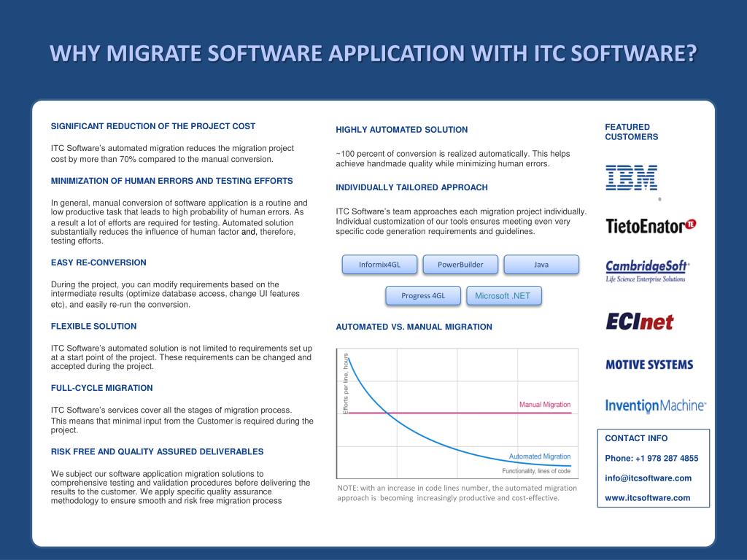
Task: Select the Java button
Action: [x=541, y=264]
